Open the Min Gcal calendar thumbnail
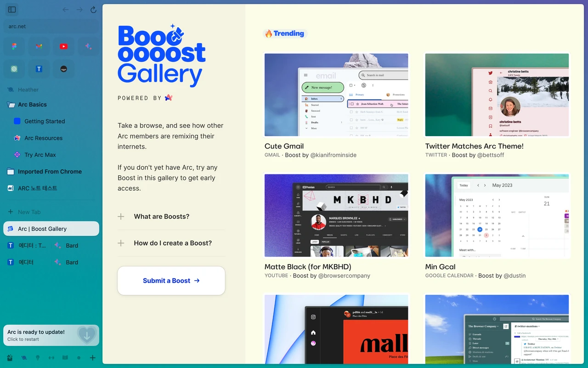Viewport: 588px width, 368px height. [x=497, y=215]
